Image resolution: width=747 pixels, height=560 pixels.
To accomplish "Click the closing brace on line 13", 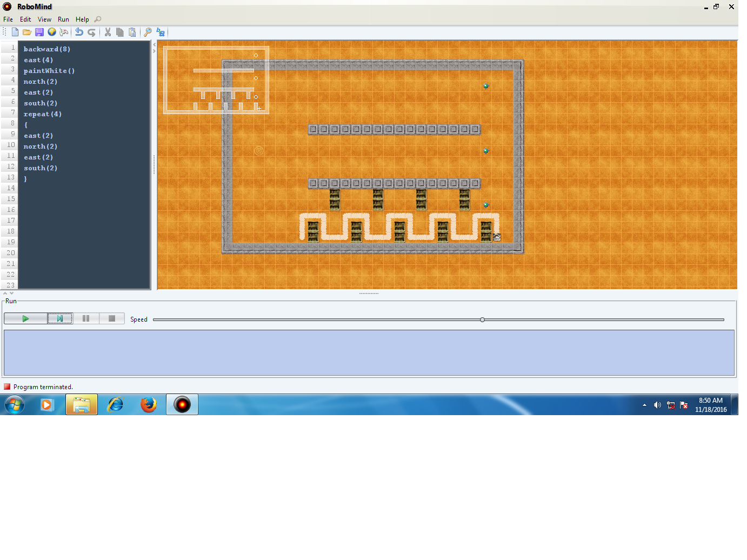I will click(x=25, y=179).
